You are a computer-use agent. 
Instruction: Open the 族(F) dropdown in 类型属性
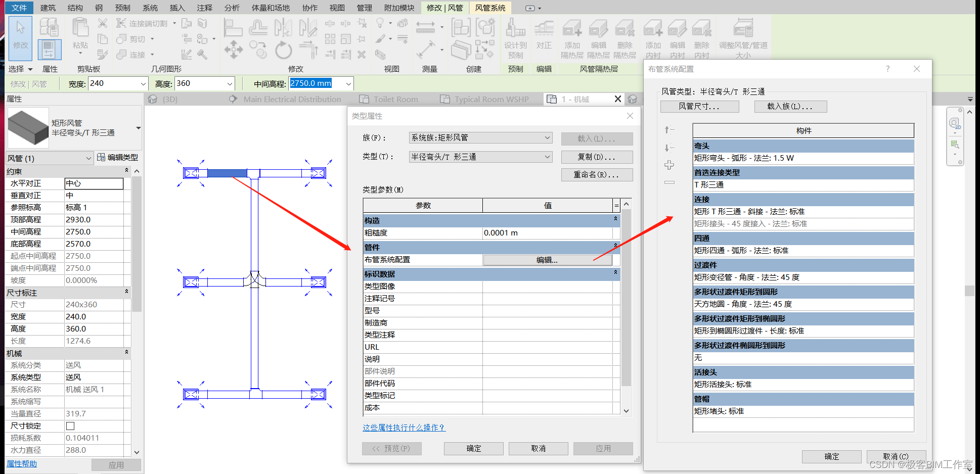[x=547, y=137]
